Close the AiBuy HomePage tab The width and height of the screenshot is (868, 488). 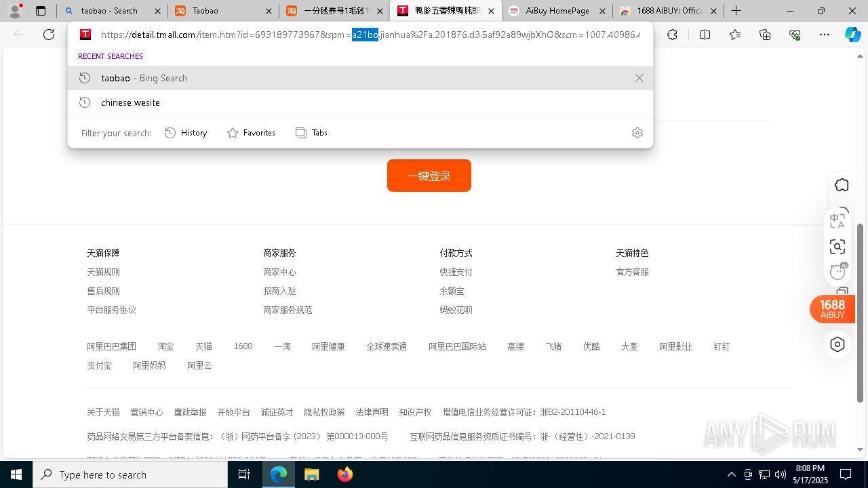(x=602, y=11)
